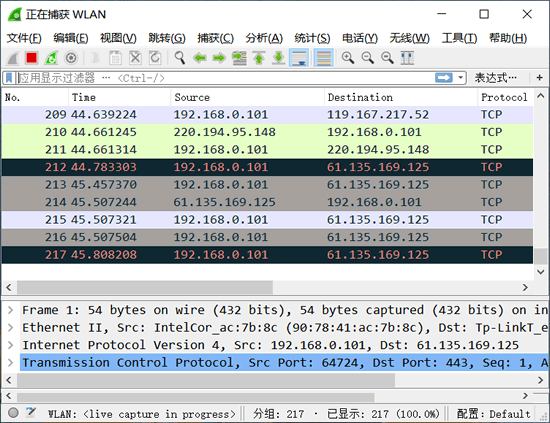This screenshot has height=423, width=550.
Task: Sort by the No. column header
Action: click(x=35, y=97)
